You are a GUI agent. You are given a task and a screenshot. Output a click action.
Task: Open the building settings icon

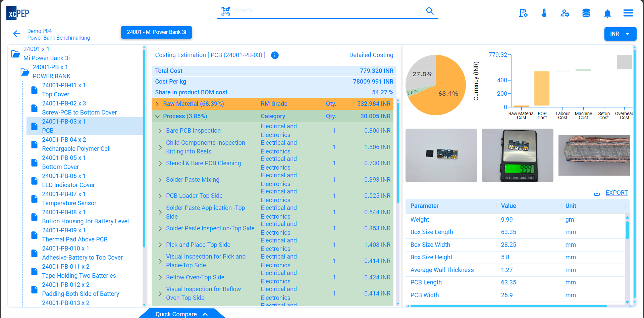pyautogui.click(x=523, y=13)
